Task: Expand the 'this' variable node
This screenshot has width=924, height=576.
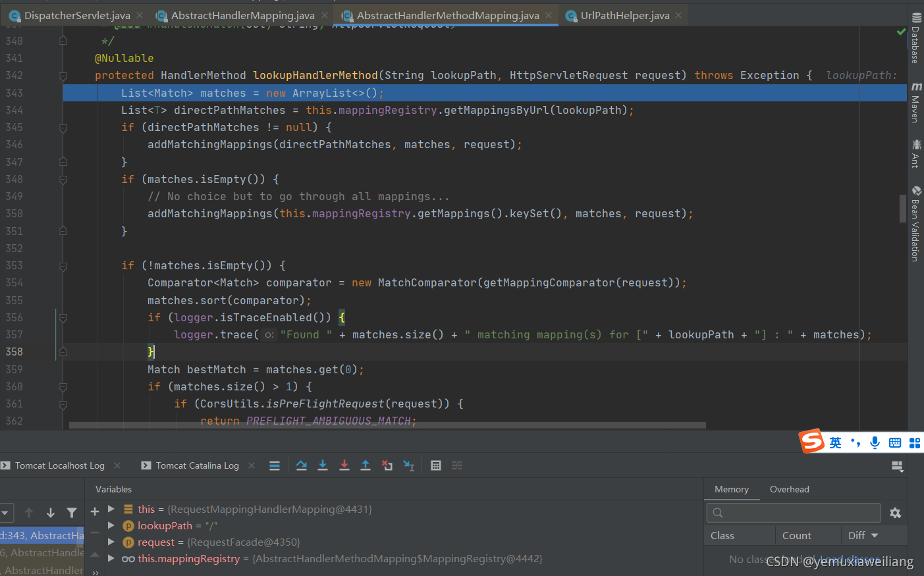Action: tap(111, 509)
